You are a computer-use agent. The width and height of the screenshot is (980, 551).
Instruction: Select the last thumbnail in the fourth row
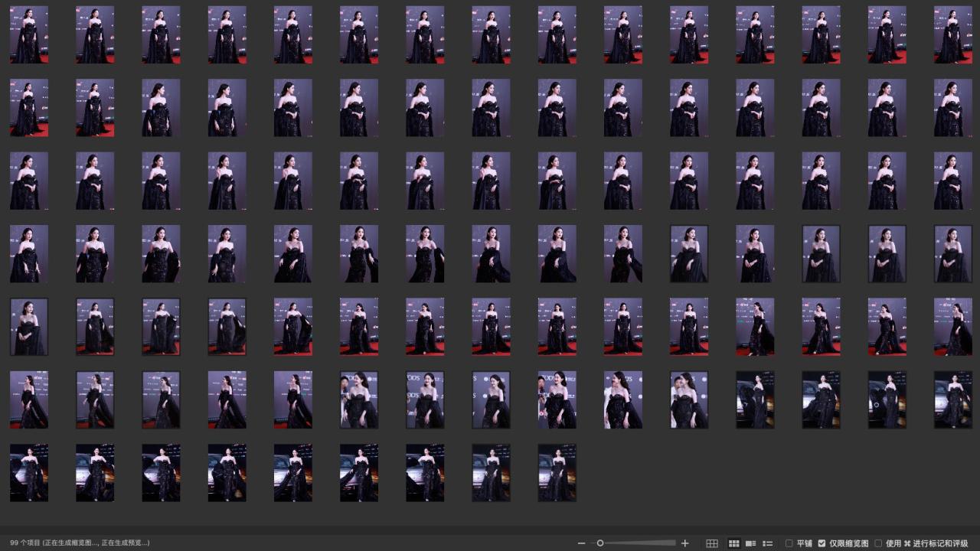pos(952,253)
